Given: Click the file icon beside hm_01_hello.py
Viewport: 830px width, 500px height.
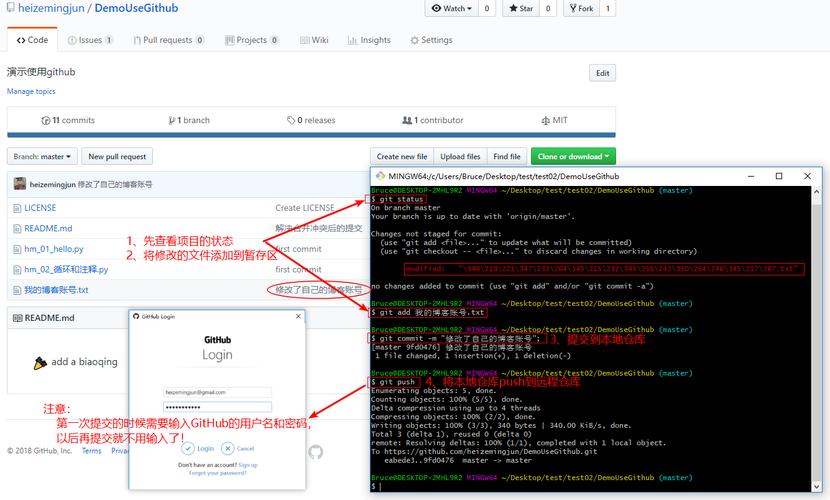Looking at the screenshot, I should pos(17,249).
